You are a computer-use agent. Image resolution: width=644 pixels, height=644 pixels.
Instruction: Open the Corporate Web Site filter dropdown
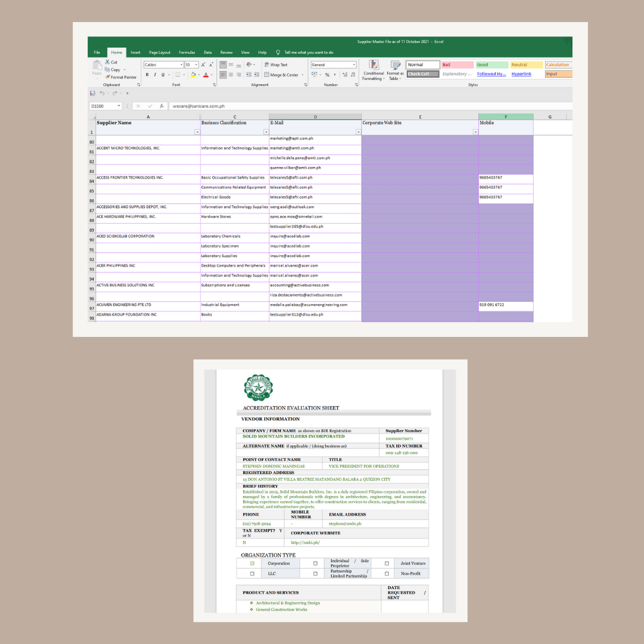click(475, 132)
